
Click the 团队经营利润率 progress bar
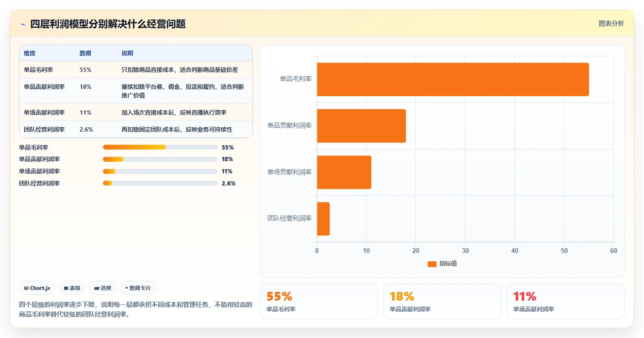[160, 183]
